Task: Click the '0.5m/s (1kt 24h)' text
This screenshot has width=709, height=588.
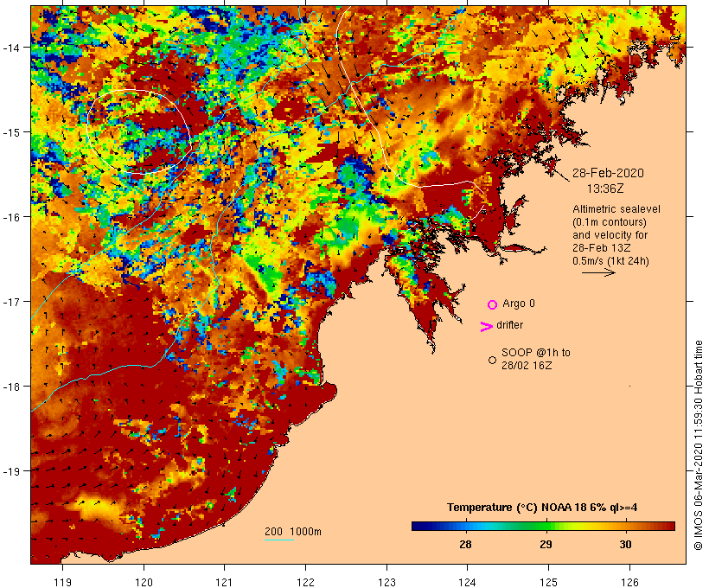Action: (611, 261)
